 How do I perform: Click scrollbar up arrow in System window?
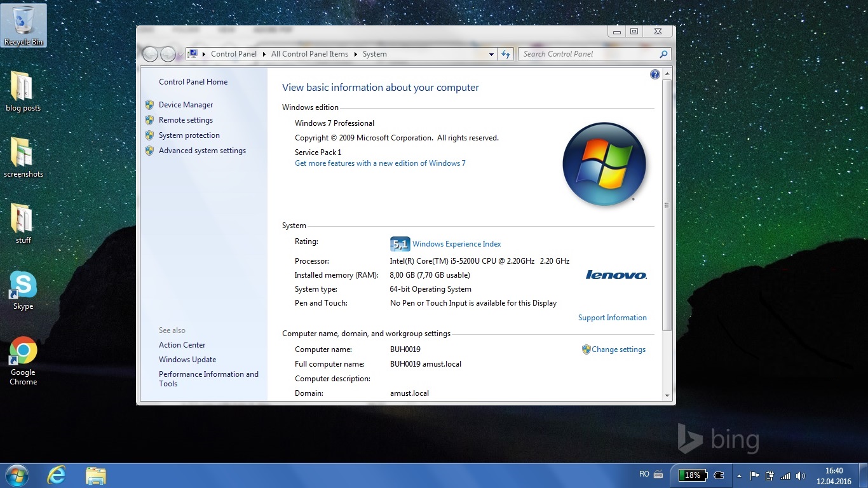pyautogui.click(x=667, y=74)
